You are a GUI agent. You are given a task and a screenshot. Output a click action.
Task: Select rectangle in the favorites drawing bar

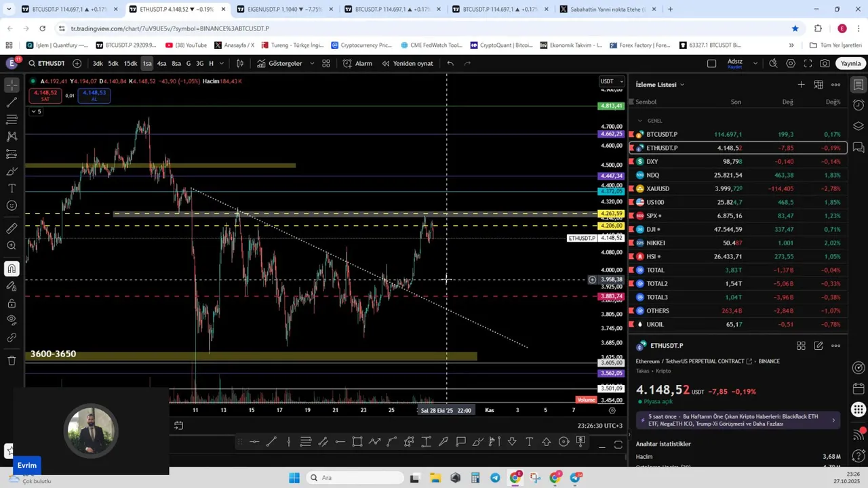pyautogui.click(x=357, y=443)
